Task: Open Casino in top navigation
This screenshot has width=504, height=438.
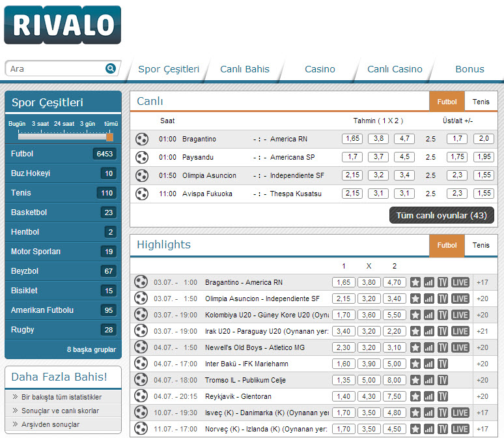Action: click(x=320, y=69)
